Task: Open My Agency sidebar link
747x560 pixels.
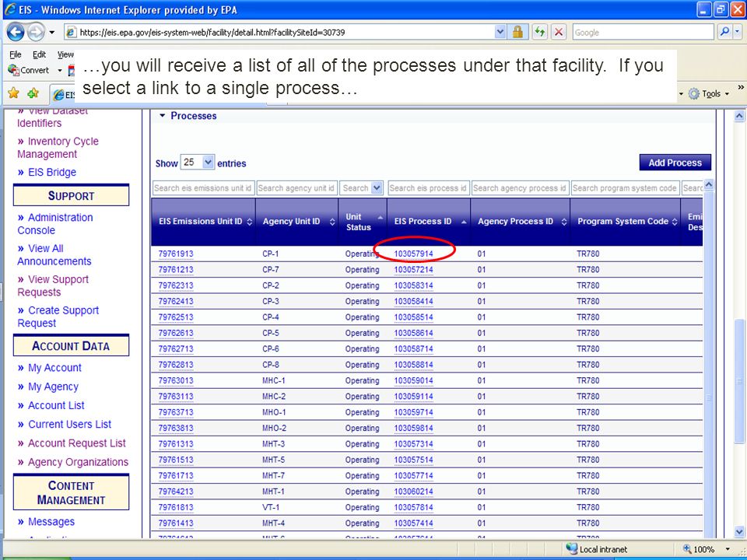Action: pyautogui.click(x=53, y=387)
